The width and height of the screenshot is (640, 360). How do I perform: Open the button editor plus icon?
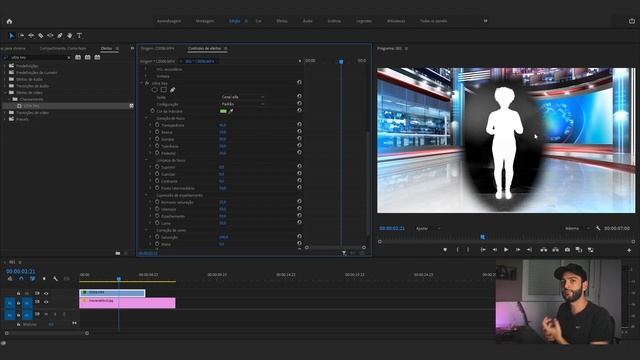tap(629, 250)
